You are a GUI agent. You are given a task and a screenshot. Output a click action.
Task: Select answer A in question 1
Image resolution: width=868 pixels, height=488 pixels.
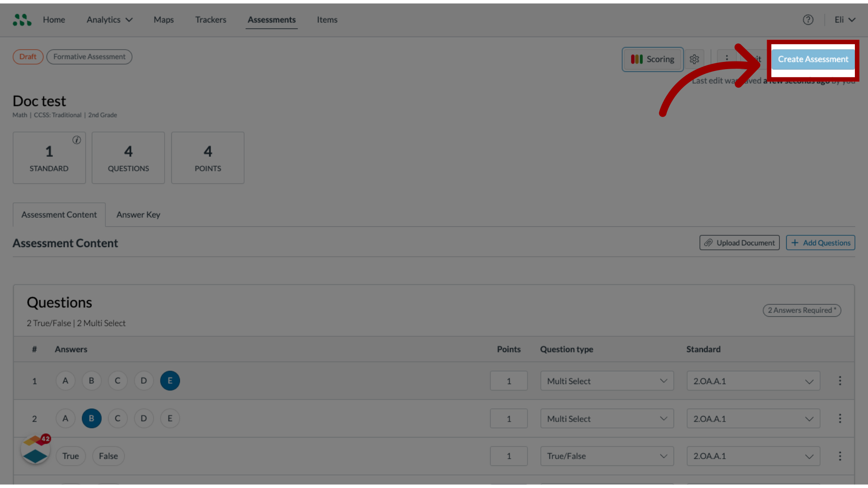pyautogui.click(x=66, y=381)
